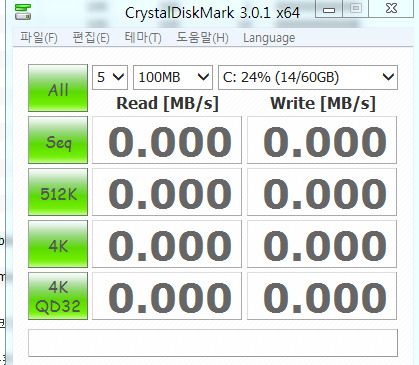The width and height of the screenshot is (419, 365).
Task: Open the 파일(F) menu
Action: [39, 37]
